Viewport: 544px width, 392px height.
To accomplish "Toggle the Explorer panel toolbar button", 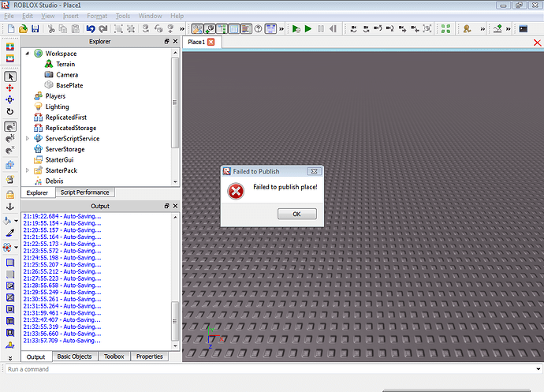I will tap(197, 29).
